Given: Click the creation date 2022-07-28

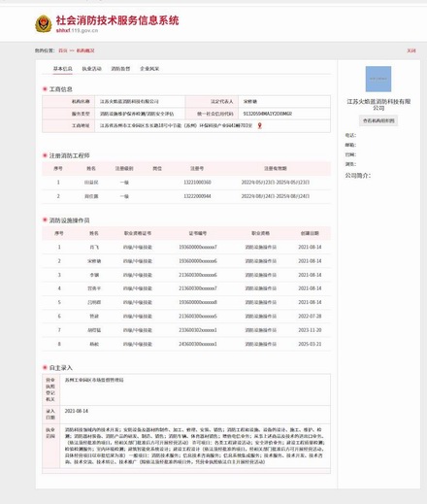Looking at the screenshot, I should click(310, 316).
